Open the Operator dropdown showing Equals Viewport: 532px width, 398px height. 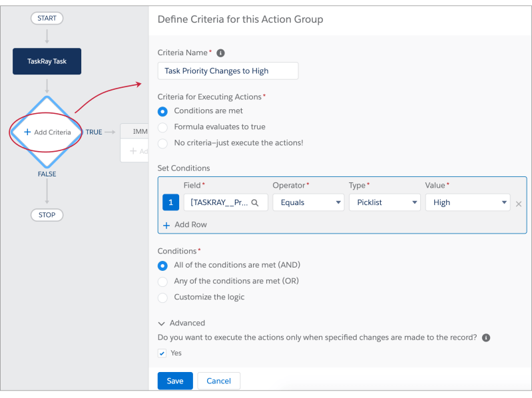pos(308,202)
